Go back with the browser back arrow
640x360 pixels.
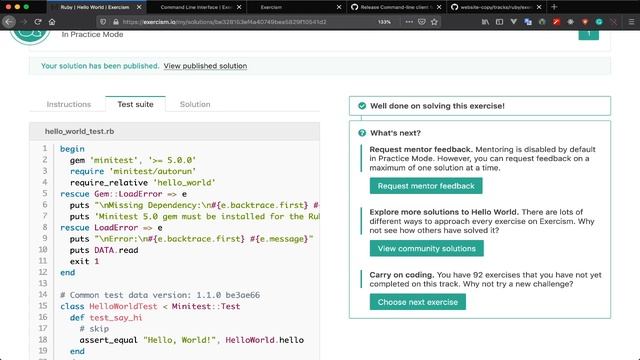point(9,22)
